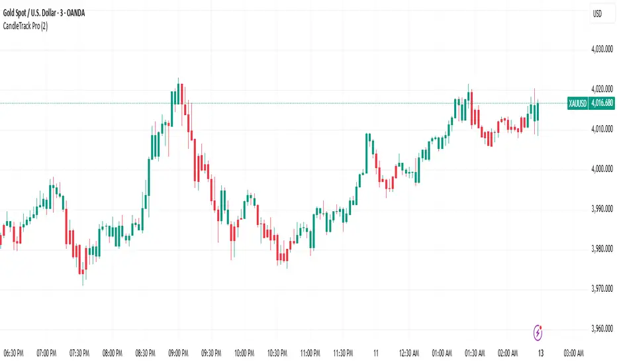Click the 09:00 PM time axis label
The height and width of the screenshot is (364, 617).
coord(179,353)
